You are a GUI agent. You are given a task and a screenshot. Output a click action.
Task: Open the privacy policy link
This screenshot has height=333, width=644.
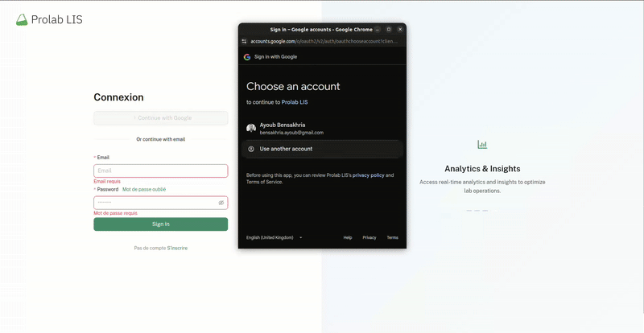[369, 175]
